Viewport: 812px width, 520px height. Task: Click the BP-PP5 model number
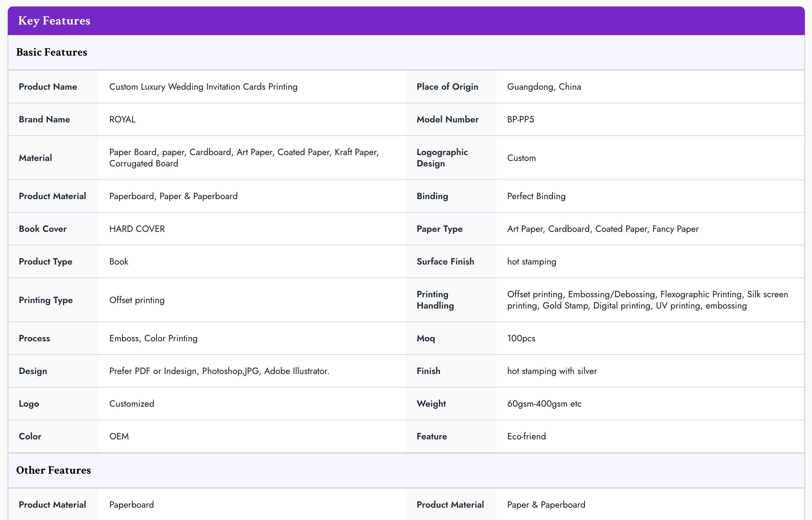(521, 119)
